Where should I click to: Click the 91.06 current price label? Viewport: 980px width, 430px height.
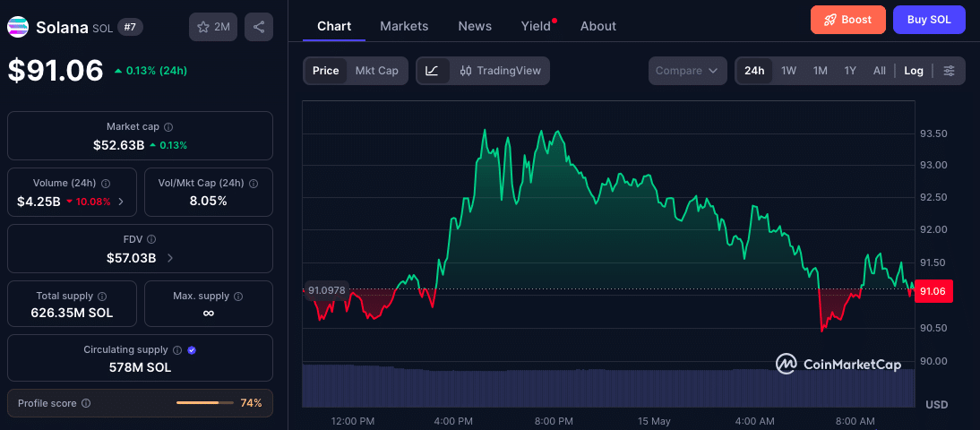(x=933, y=291)
